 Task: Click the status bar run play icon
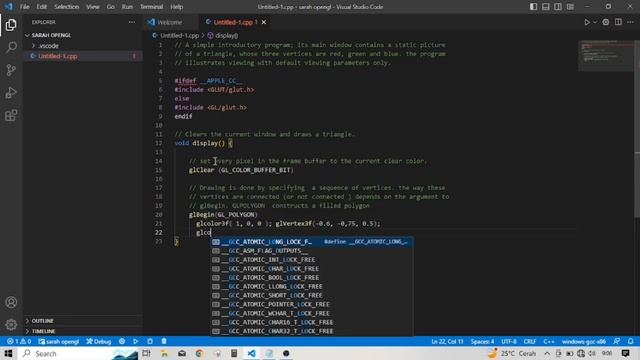pos(136,341)
